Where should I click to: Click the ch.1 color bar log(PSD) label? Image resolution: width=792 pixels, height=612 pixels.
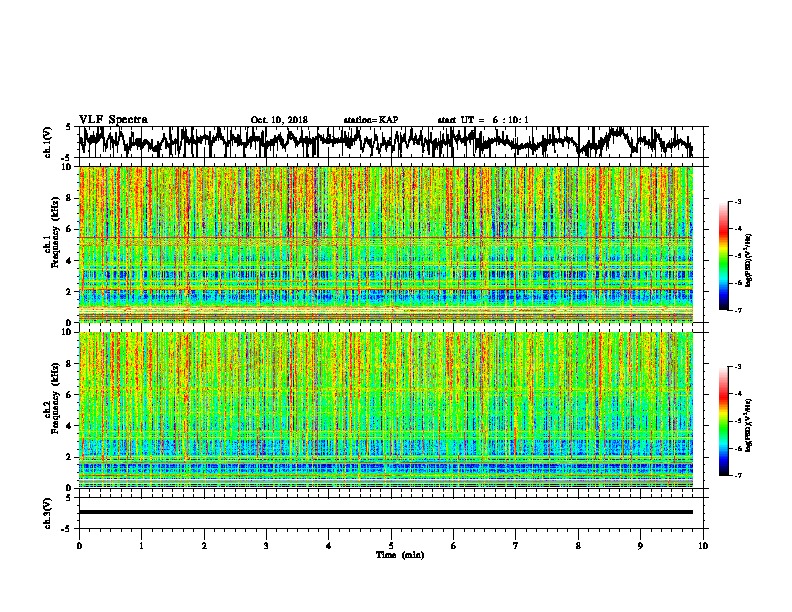(x=748, y=261)
